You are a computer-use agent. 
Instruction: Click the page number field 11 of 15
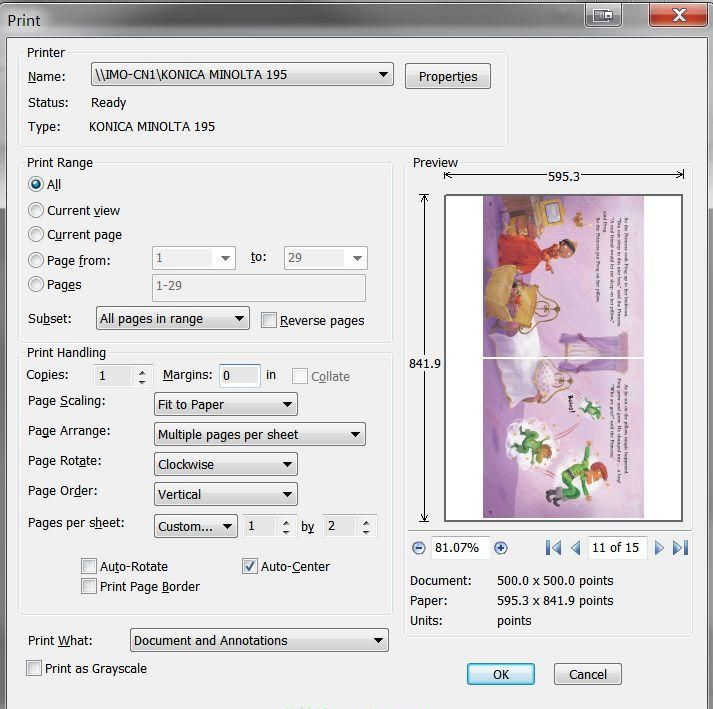click(x=617, y=548)
